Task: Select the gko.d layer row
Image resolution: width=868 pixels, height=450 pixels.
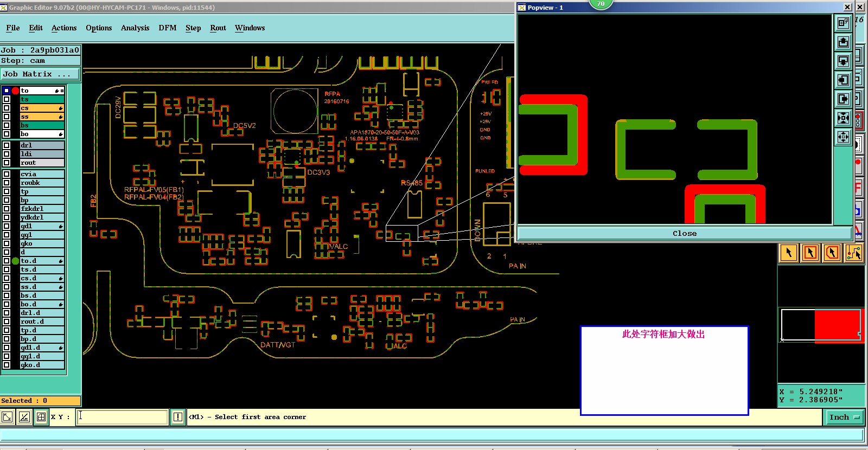Action: pos(42,365)
